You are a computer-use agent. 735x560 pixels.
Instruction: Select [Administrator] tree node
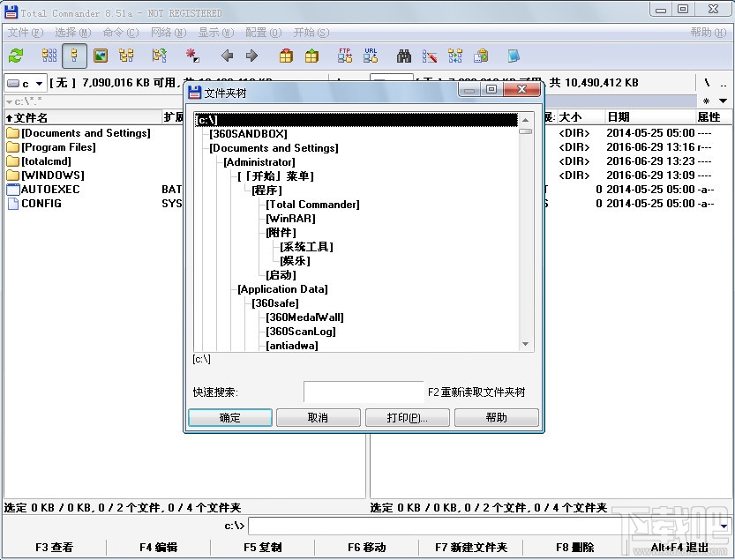pyautogui.click(x=259, y=162)
